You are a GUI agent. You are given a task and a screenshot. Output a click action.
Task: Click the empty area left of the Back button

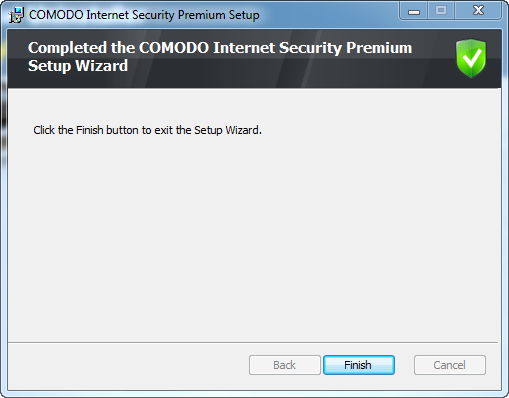tap(128, 365)
